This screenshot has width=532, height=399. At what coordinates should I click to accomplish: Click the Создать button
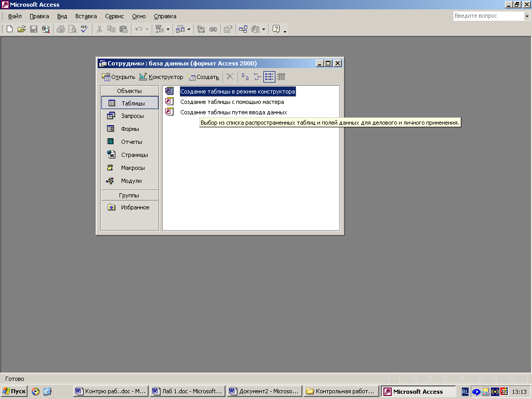coord(203,77)
